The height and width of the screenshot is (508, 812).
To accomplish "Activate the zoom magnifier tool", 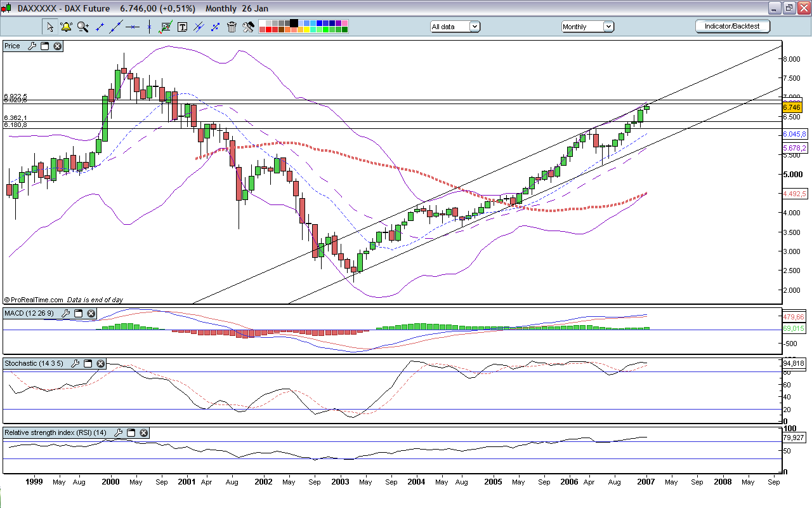I will [82, 27].
